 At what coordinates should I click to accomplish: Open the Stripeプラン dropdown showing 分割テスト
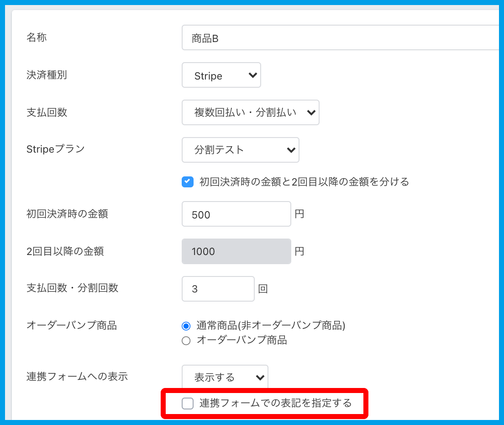(x=240, y=150)
